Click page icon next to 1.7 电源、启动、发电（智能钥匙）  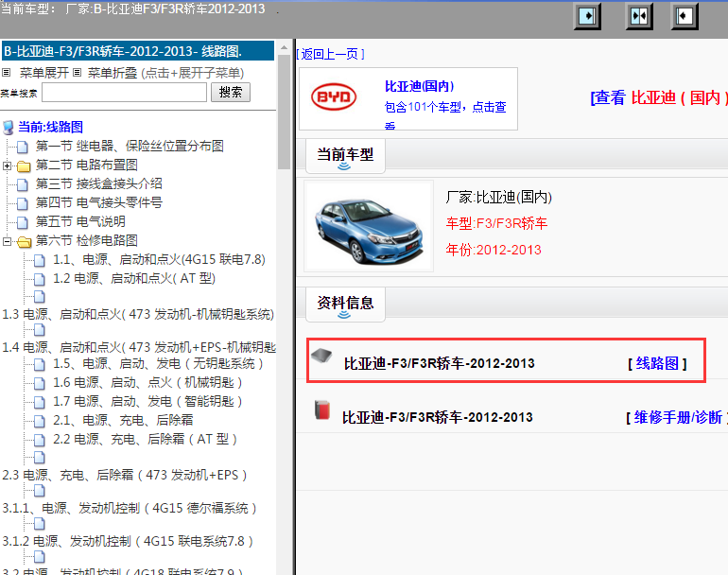40,402
